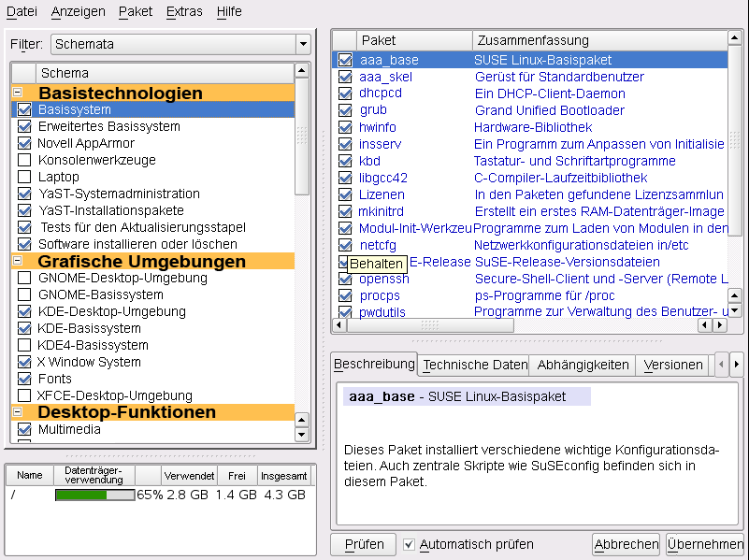
Task: Switch to the Abhängigkeiten tab
Action: (583, 365)
